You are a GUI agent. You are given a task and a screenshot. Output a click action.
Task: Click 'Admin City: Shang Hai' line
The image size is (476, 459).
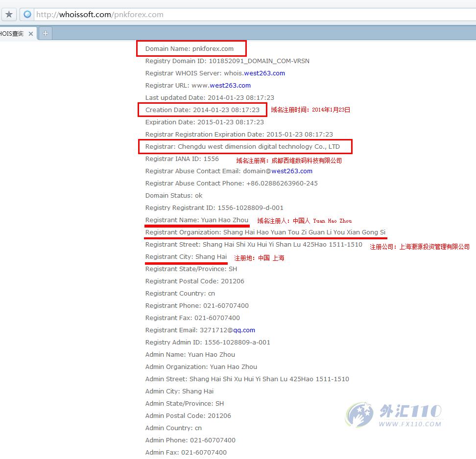coord(179,391)
